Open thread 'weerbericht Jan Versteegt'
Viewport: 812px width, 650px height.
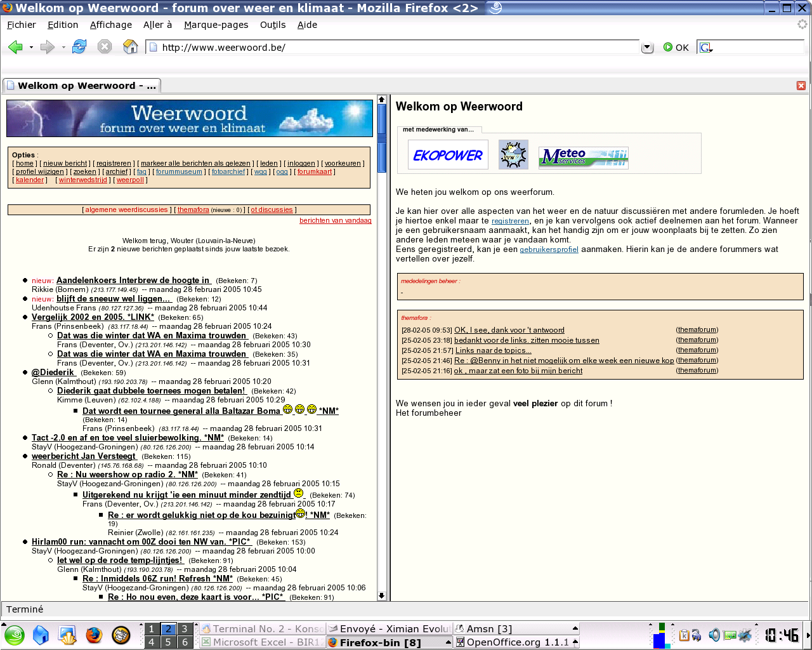coord(84,456)
